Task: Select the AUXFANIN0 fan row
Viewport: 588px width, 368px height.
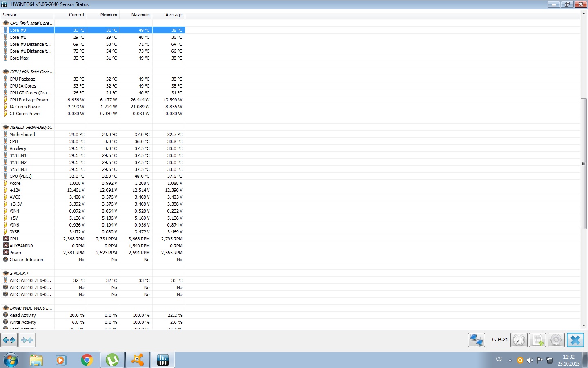Action: 94,246
